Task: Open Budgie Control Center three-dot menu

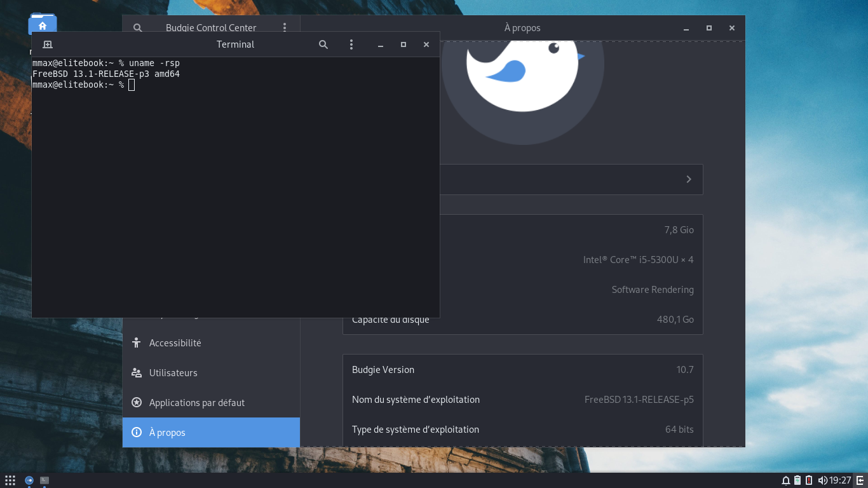Action: [285, 28]
